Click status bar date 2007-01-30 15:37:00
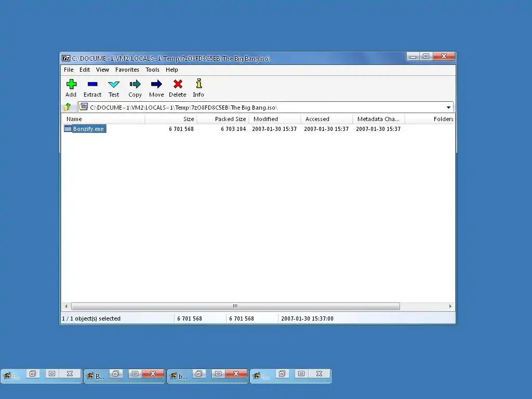The height and width of the screenshot is (399, 532). 308,318
